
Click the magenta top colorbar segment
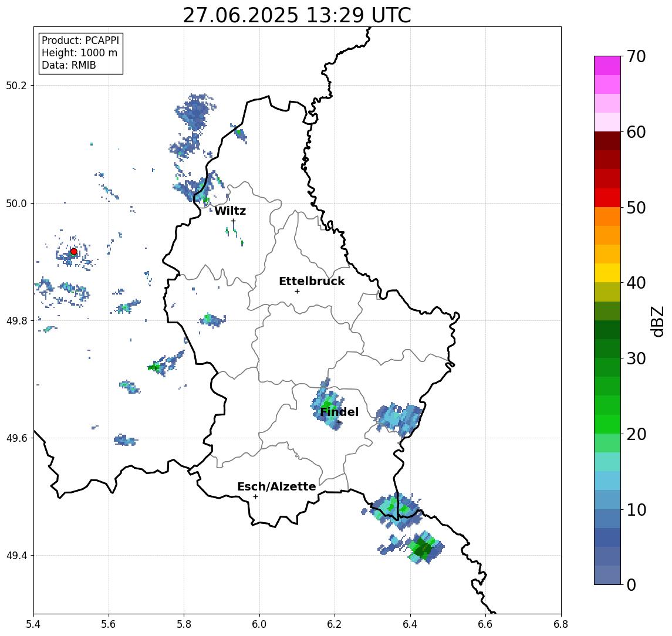coord(607,66)
